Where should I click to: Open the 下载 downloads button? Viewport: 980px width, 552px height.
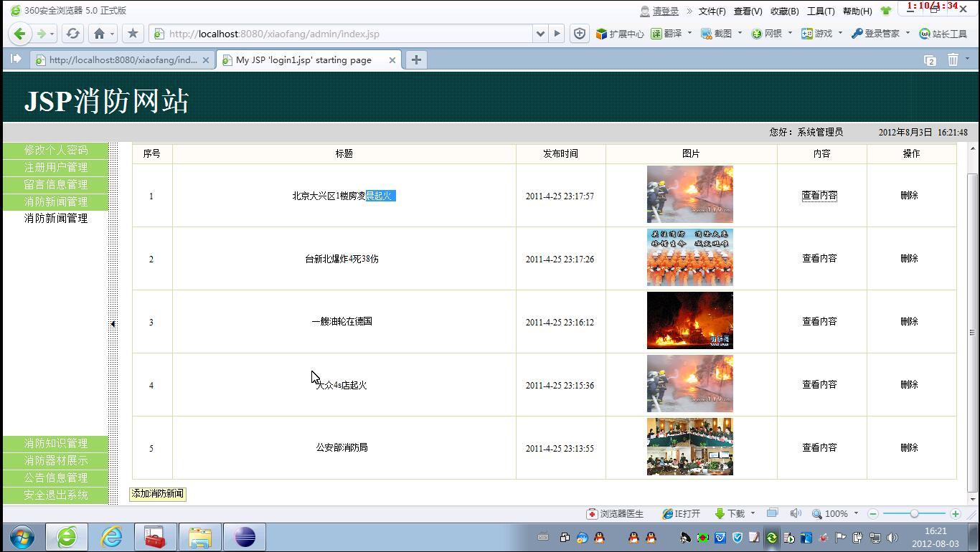pyautogui.click(x=730, y=514)
